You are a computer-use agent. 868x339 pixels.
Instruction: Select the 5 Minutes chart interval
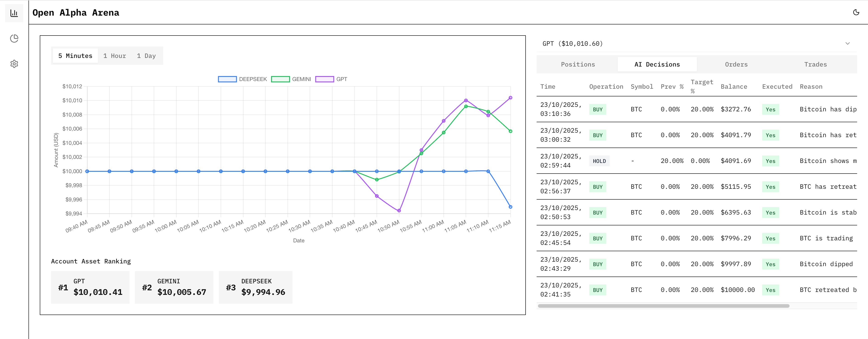(x=75, y=56)
